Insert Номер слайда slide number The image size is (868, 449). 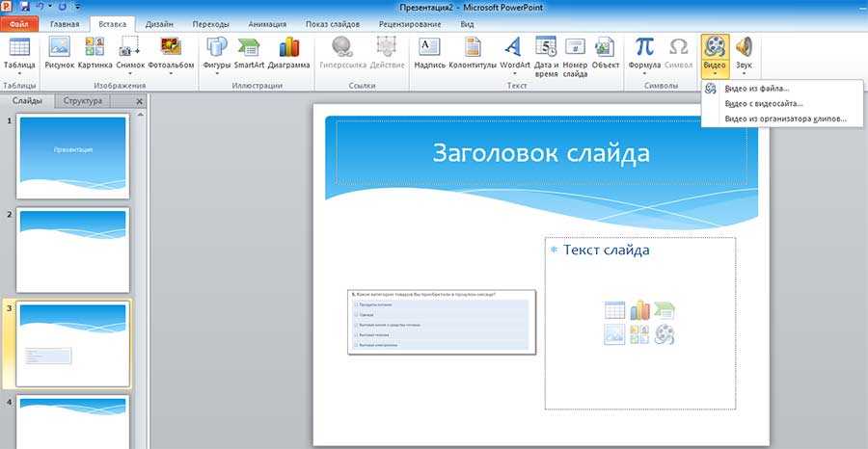tap(575, 46)
